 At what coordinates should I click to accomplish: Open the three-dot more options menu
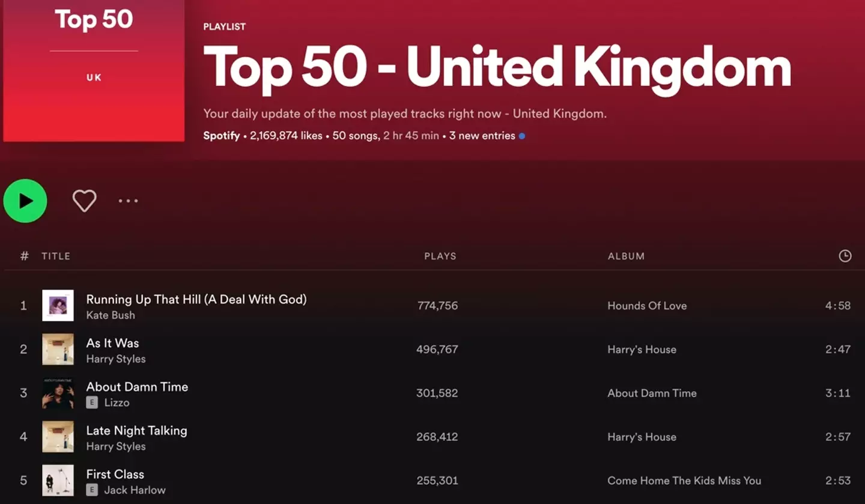coord(128,201)
